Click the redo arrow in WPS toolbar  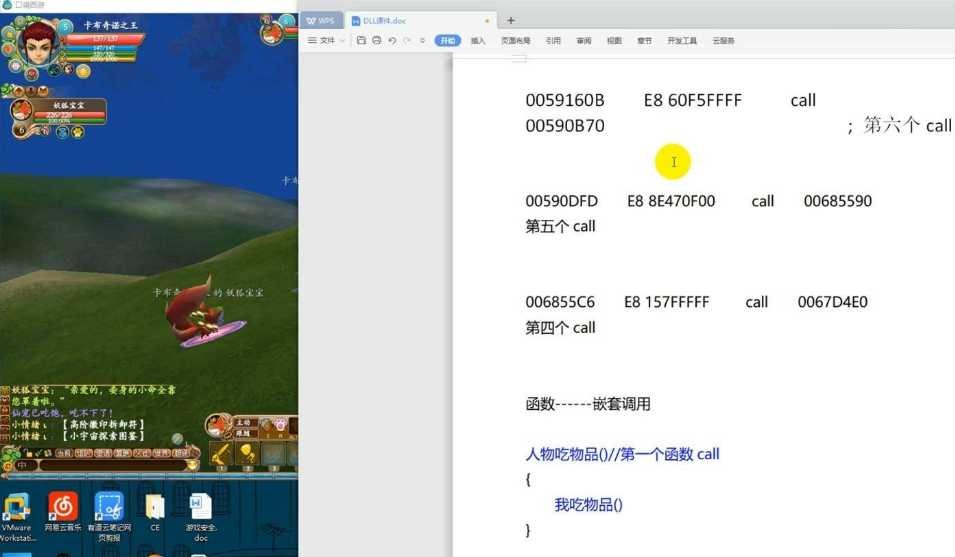click(407, 40)
